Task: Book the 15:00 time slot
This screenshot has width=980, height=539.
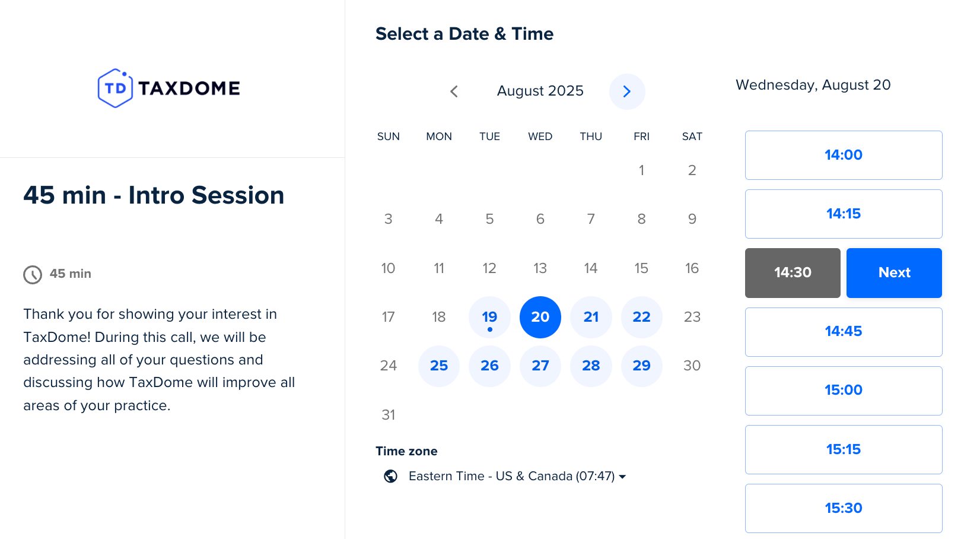Action: 843,391
